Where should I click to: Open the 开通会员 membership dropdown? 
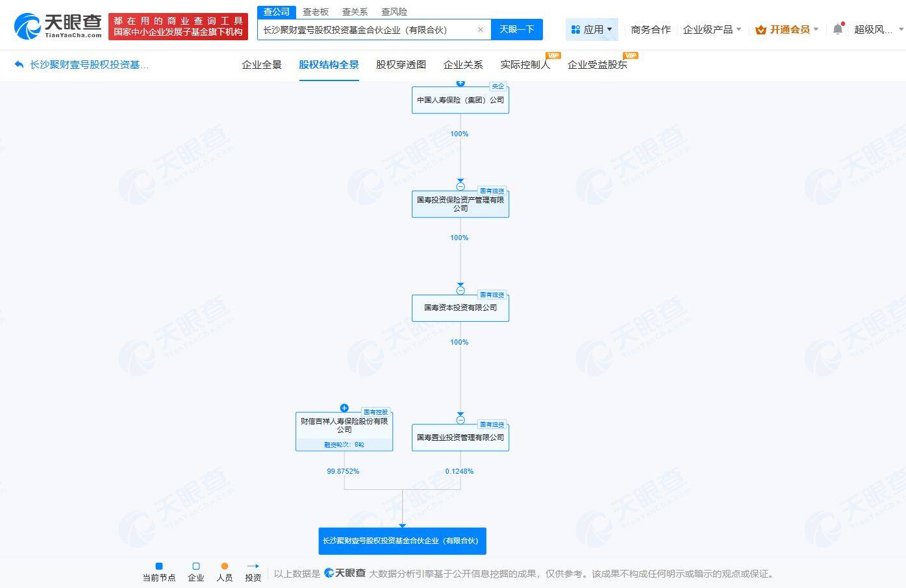click(x=787, y=30)
